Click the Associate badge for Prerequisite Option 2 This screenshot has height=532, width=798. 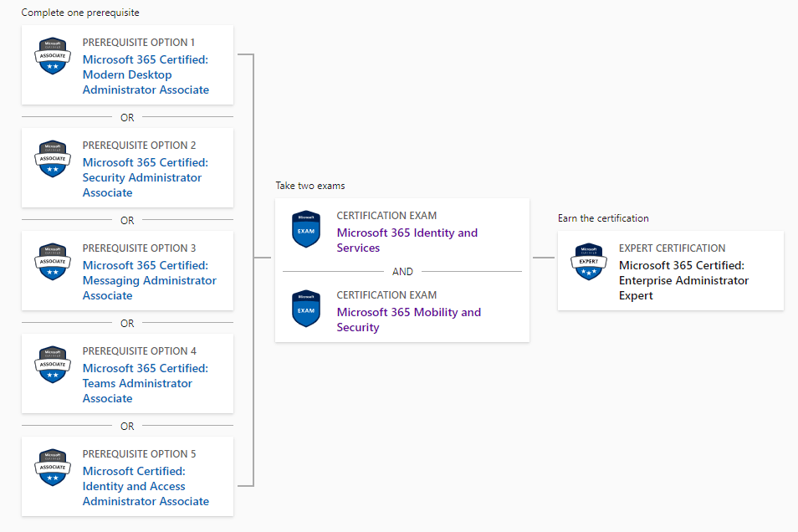coord(53,159)
